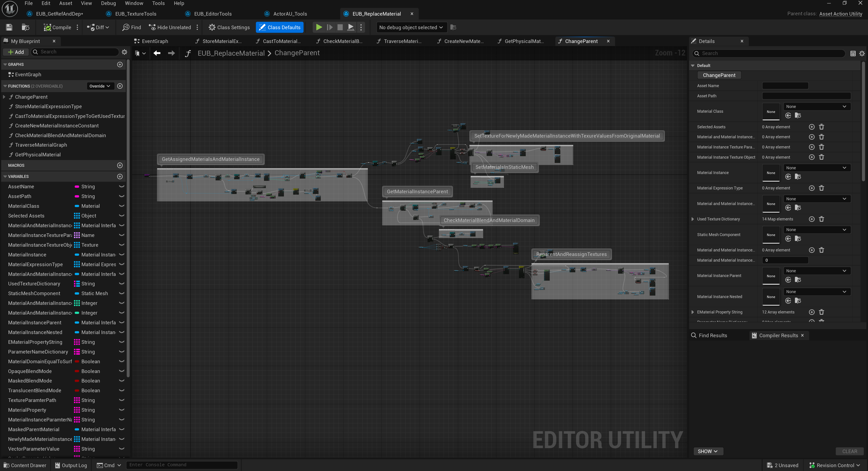The image size is (868, 471).
Task: Click MaterialAndMaterialInstance Integer single type pill
Action: (x=77, y=313)
